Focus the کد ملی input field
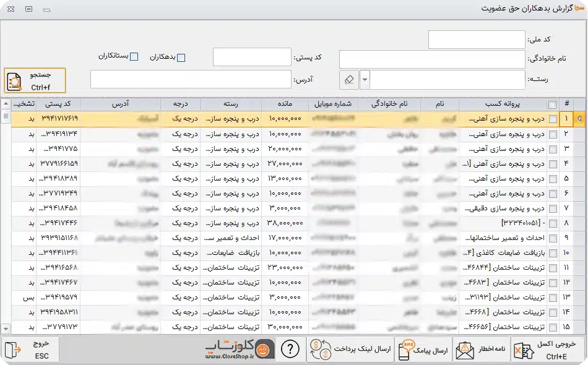The height and width of the screenshot is (365, 588). (477, 40)
